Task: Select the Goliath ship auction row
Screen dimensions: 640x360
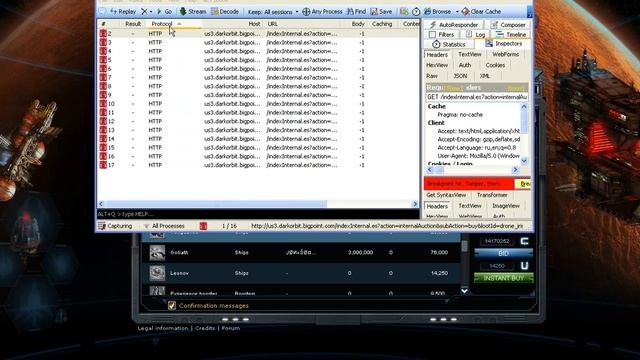Action: [x=301, y=253]
